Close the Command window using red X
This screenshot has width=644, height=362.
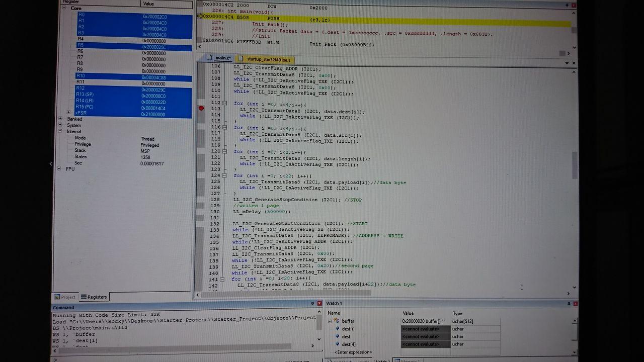[319, 304]
